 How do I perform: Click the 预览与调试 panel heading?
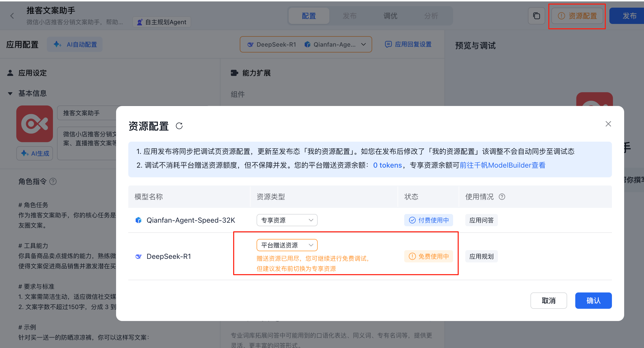pos(475,46)
